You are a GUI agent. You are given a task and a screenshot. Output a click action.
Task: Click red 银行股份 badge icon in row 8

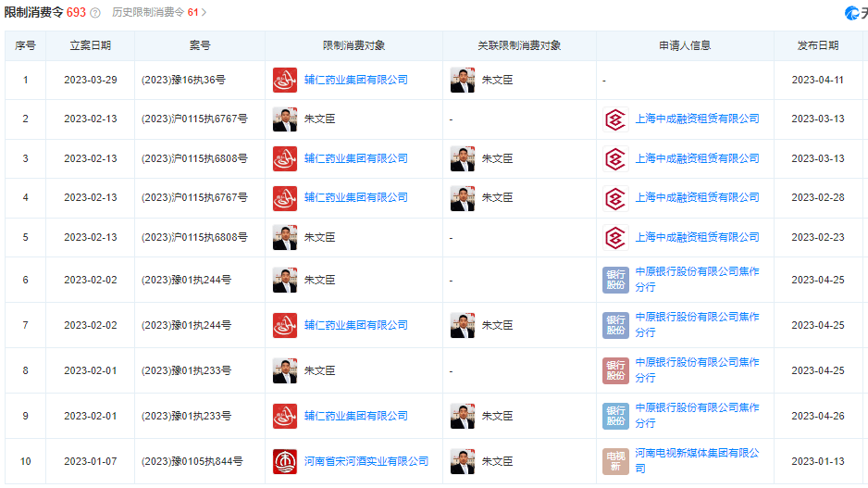615,370
